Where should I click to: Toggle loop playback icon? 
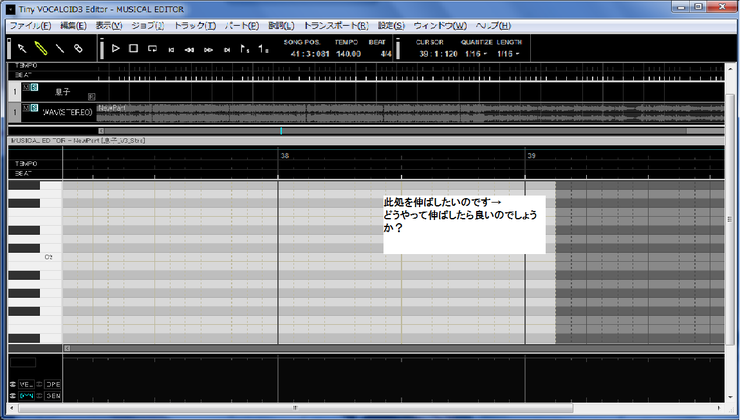click(152, 49)
